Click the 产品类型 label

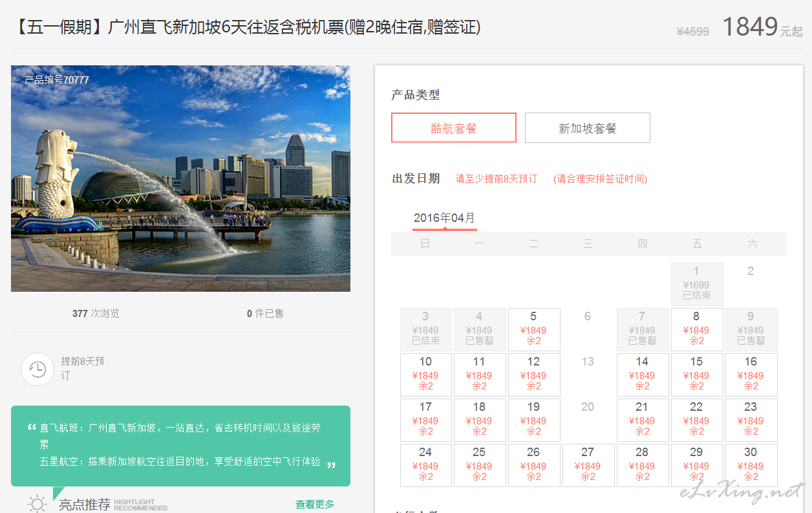click(415, 94)
